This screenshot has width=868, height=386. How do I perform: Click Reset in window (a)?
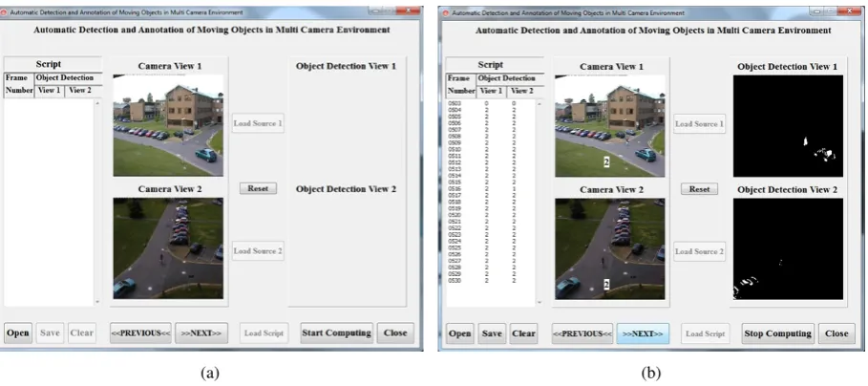pyautogui.click(x=258, y=188)
